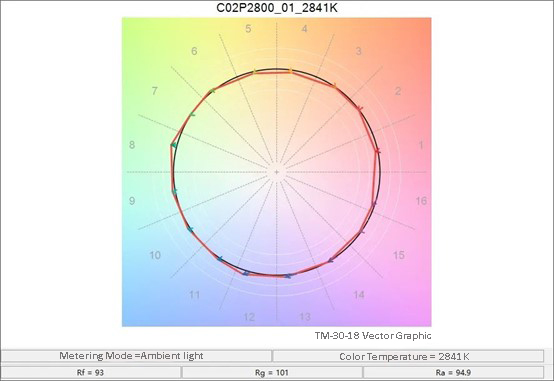Viewport: 554px width, 381px height.
Task: Click hue bin label 9
Action: 132,201
